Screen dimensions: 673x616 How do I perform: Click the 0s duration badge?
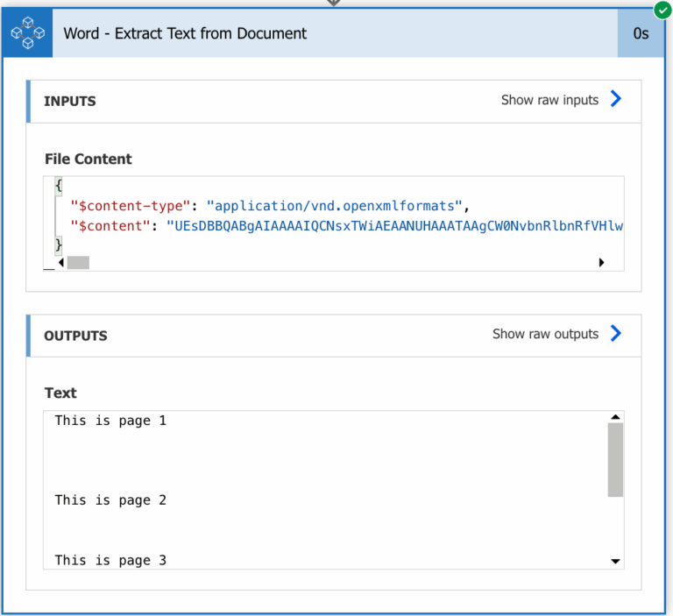pyautogui.click(x=641, y=33)
